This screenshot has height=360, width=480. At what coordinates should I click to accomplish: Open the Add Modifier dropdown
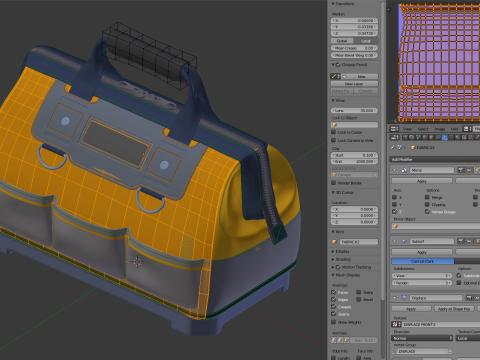435,160
